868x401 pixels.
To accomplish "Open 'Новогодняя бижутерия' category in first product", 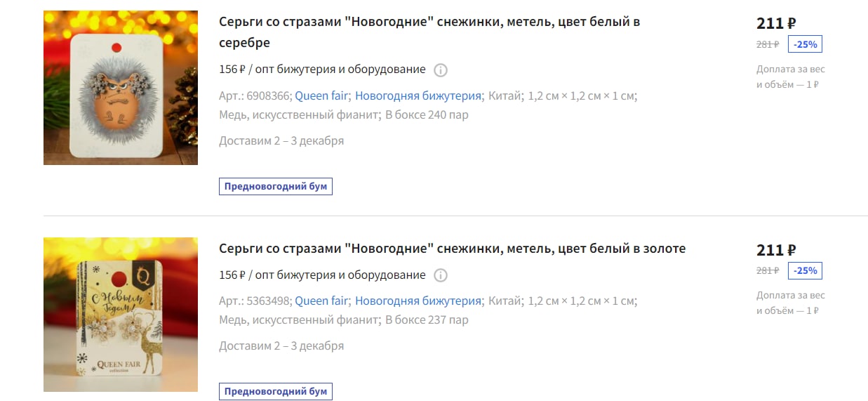I will 418,96.
